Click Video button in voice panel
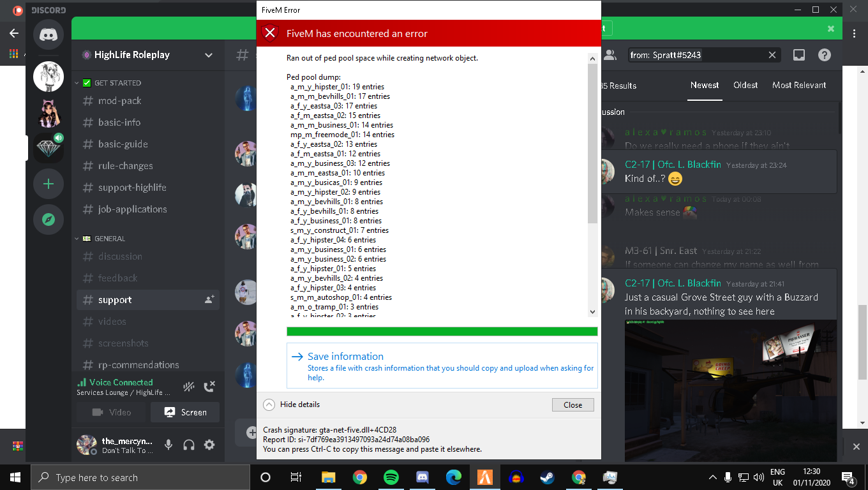Screen dimensions: 868x490 112,412
